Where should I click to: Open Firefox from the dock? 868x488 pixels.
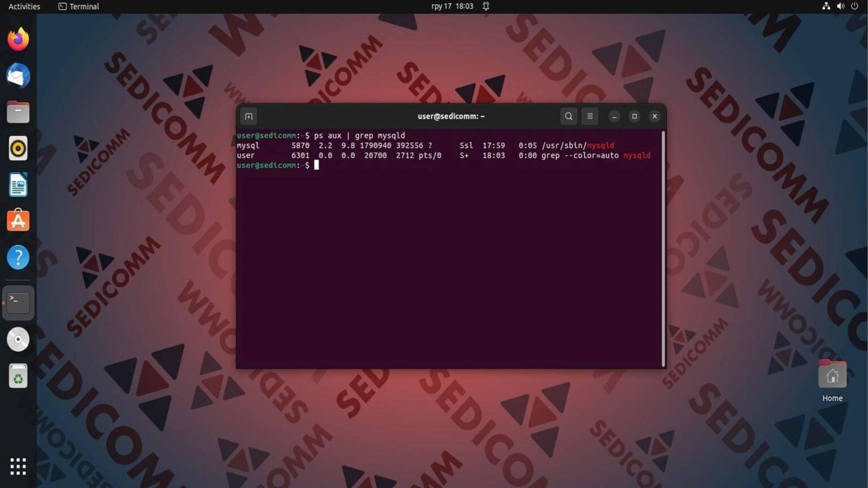[x=18, y=38]
